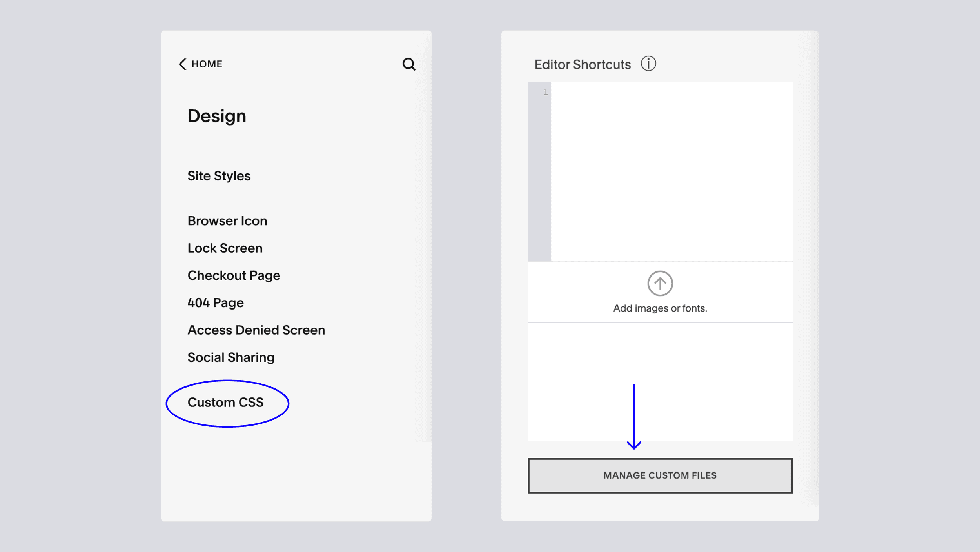
Task: Click the HOME back link
Action: [x=207, y=64]
